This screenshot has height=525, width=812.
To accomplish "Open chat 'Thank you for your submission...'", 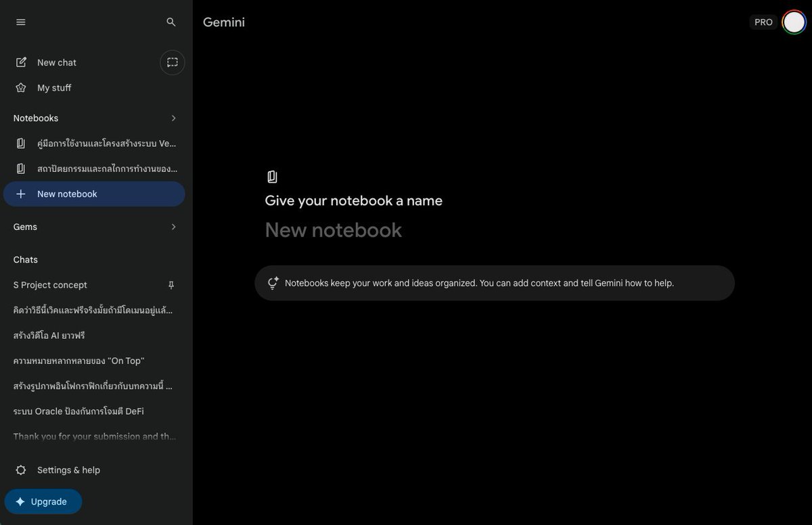I will pos(95,437).
